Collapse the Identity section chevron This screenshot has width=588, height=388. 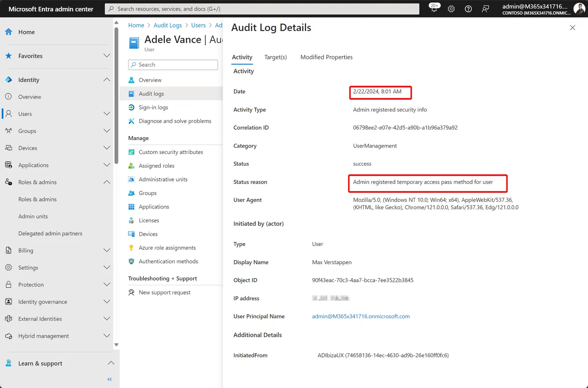(107, 80)
